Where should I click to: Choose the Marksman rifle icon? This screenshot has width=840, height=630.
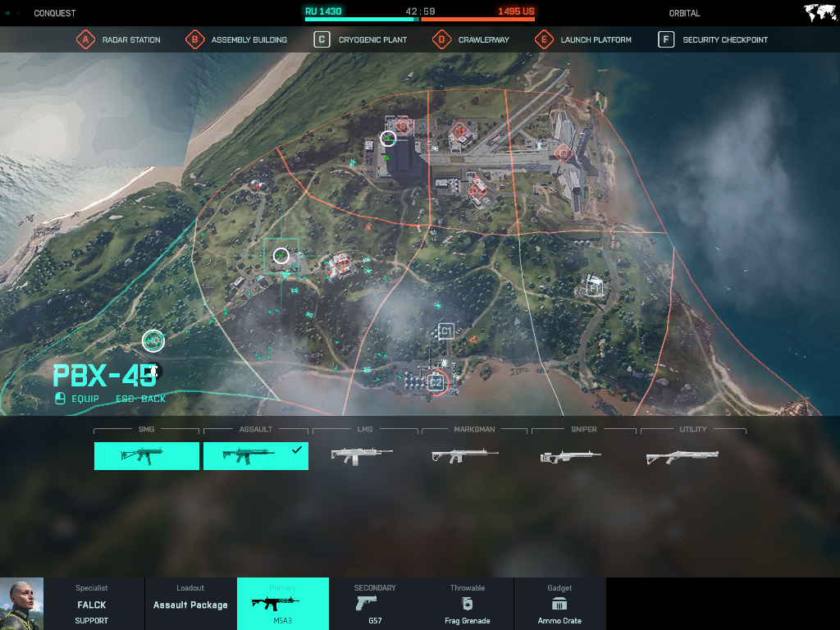(x=465, y=456)
